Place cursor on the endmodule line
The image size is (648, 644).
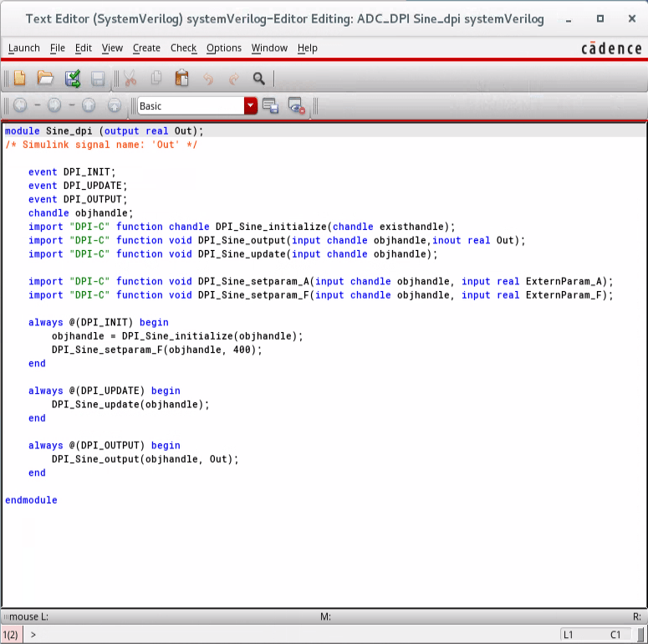tap(32, 500)
